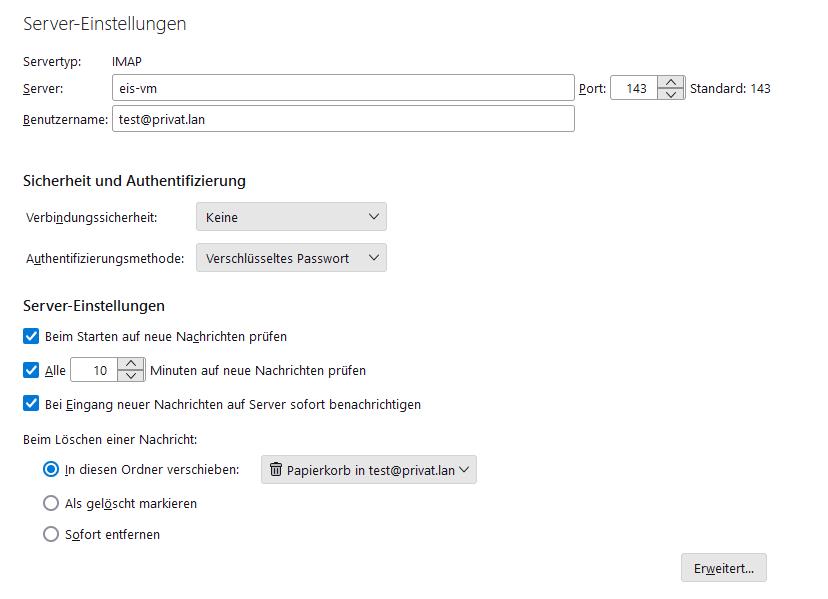Uncheck the 'Alle ... Minuten' checkbox
This screenshot has height=599, width=828.
pyautogui.click(x=31, y=370)
